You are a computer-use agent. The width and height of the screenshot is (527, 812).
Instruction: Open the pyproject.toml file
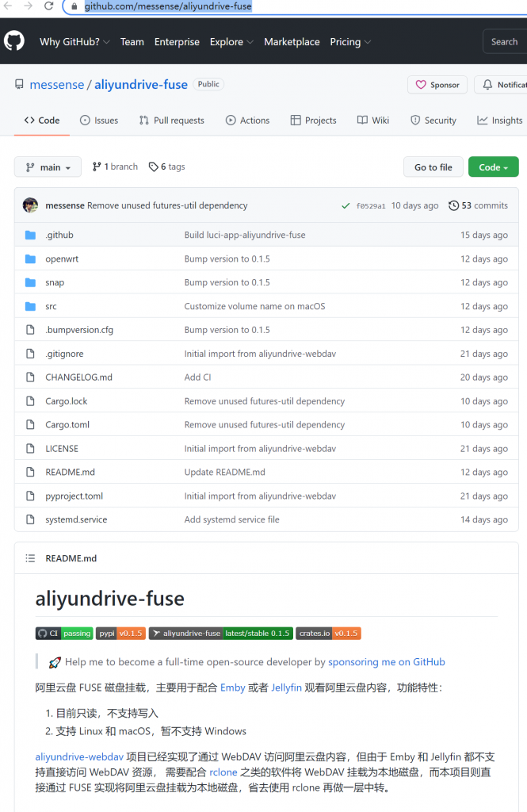pyautogui.click(x=74, y=496)
